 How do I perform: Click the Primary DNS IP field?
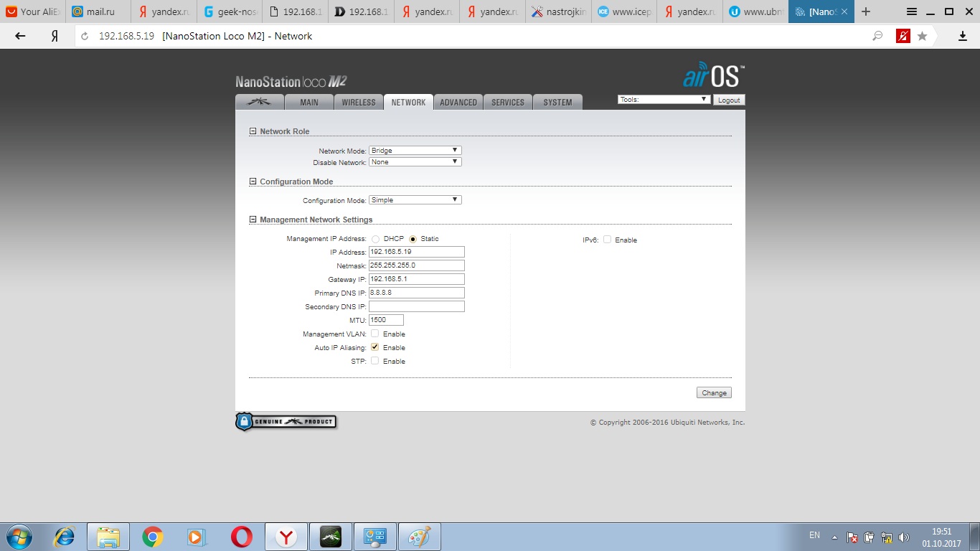point(417,293)
